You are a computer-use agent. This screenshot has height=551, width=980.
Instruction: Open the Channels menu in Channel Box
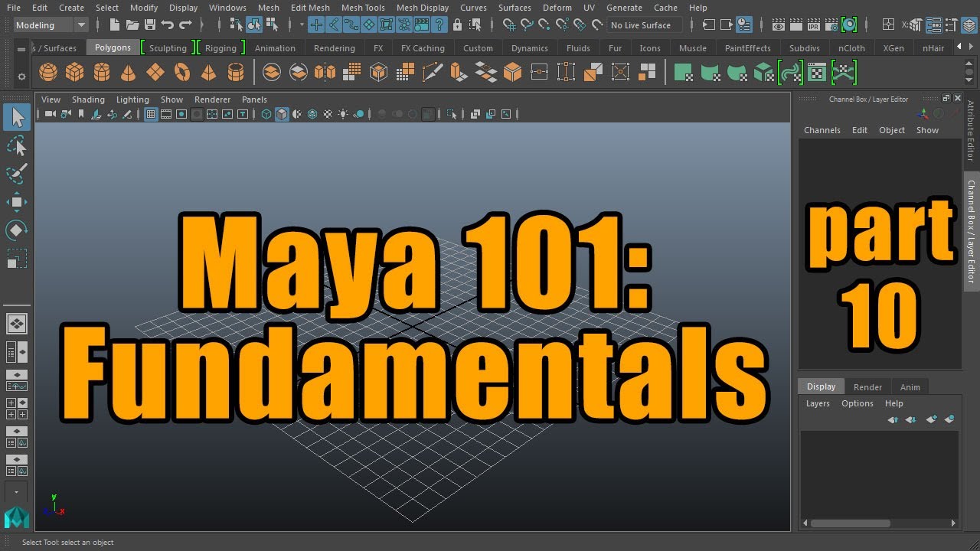pyautogui.click(x=822, y=130)
